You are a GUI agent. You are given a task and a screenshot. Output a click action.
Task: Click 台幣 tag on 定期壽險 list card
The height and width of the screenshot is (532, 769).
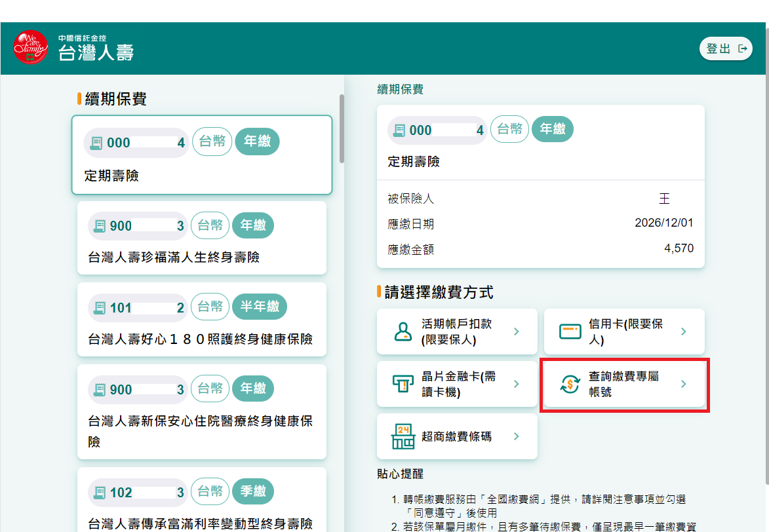pos(212,142)
